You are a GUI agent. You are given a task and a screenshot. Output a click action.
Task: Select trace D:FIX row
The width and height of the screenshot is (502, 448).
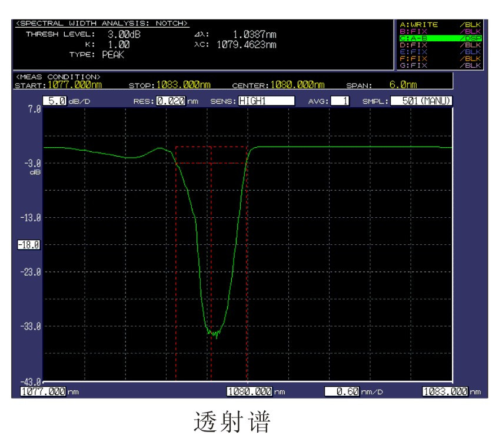click(x=440, y=45)
